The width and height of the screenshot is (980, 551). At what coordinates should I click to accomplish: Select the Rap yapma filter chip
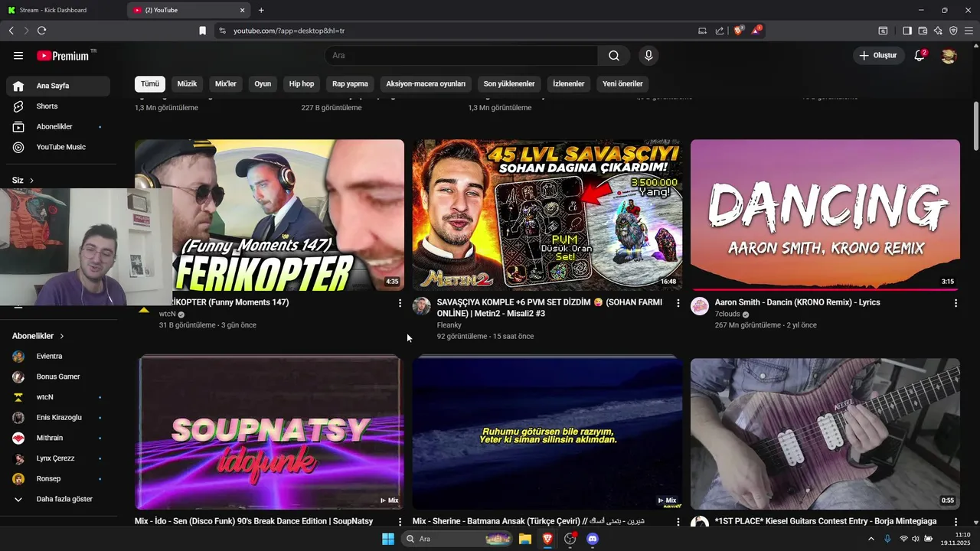point(350,83)
